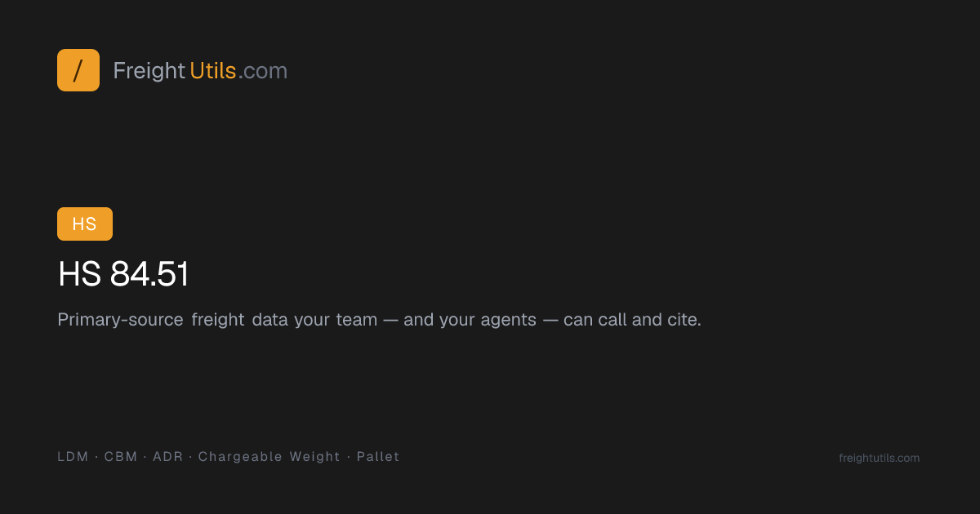Click the orange Utils word in logo
Image resolution: width=980 pixels, height=514 pixels.
click(212, 71)
